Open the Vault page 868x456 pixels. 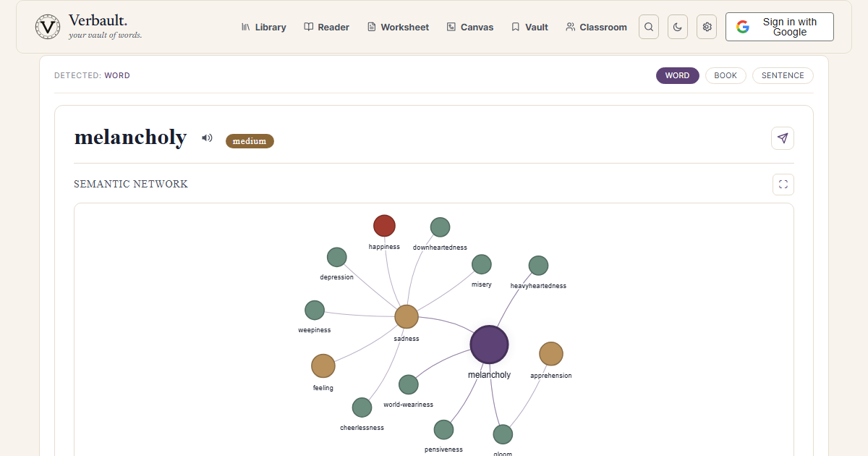click(x=529, y=27)
